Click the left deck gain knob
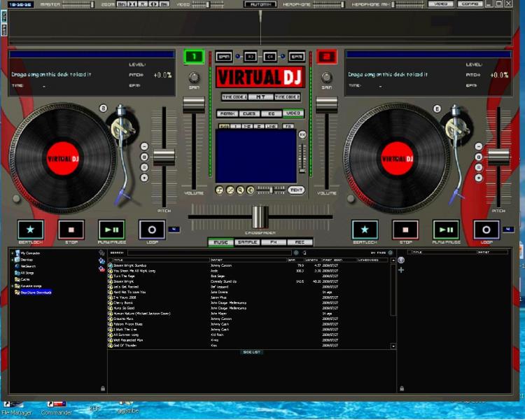525x420 pixels. [x=194, y=78]
